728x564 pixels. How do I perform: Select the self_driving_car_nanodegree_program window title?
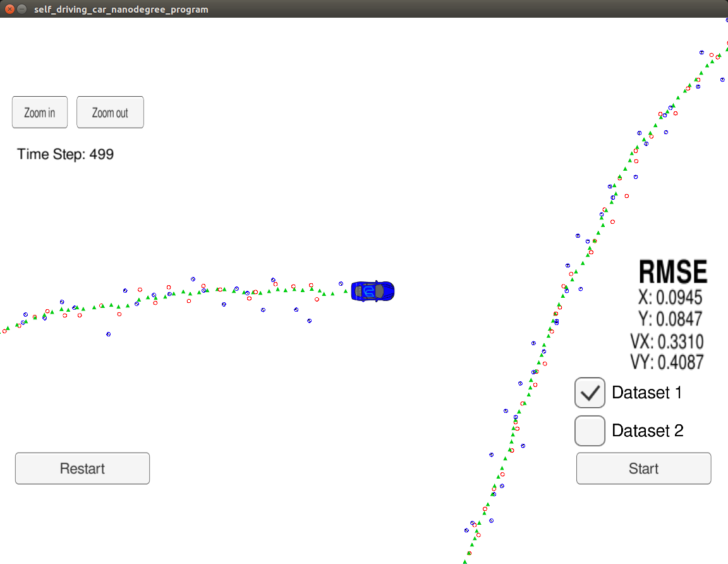click(x=121, y=9)
